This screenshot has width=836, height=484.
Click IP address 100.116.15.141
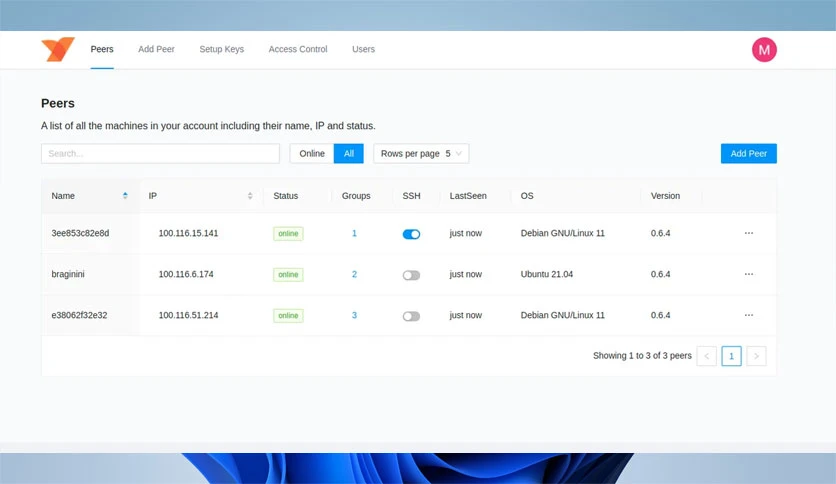(188, 233)
